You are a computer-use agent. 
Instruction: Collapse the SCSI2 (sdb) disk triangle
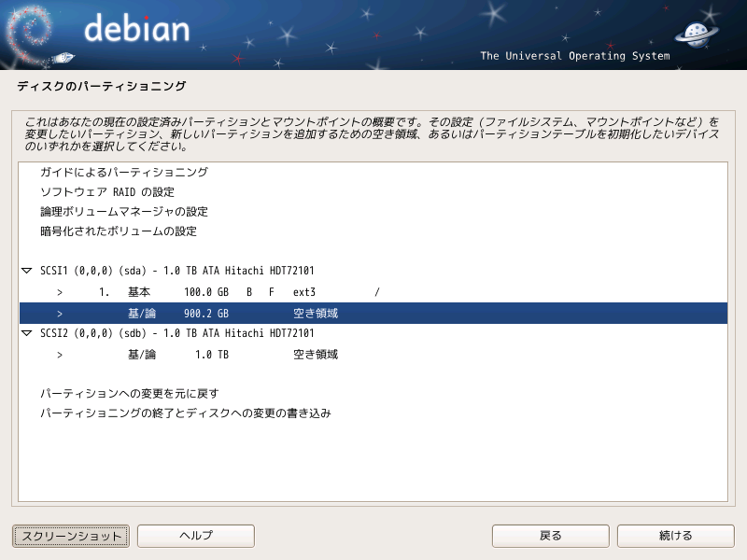coord(27,333)
